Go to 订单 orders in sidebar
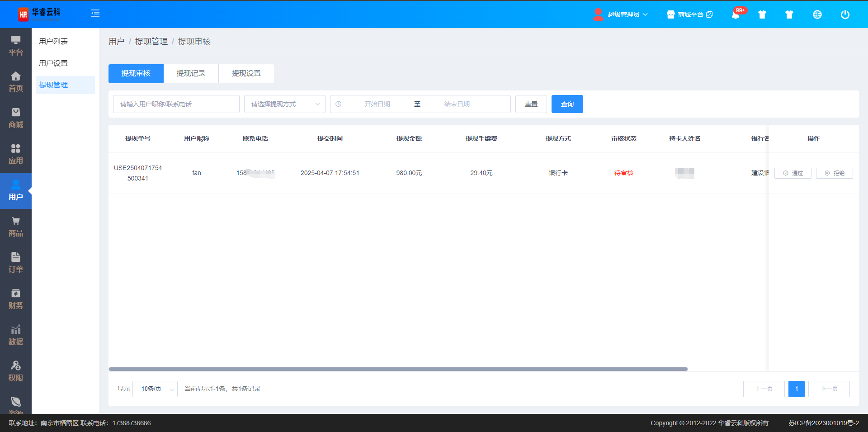 point(16,263)
